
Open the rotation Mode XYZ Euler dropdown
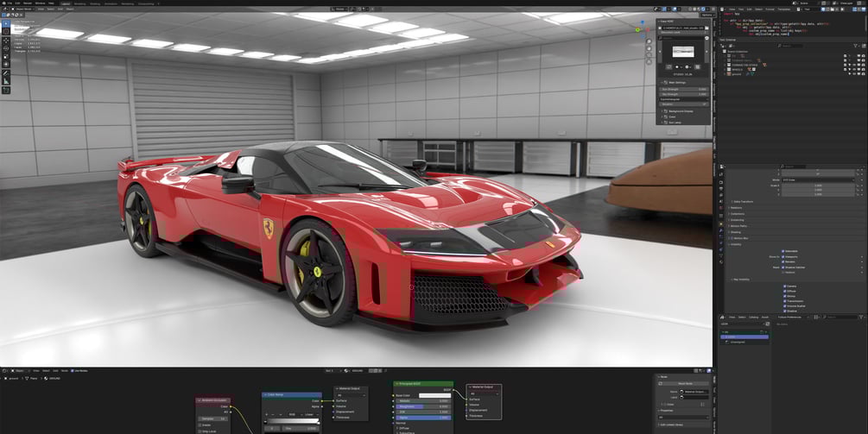820,179
